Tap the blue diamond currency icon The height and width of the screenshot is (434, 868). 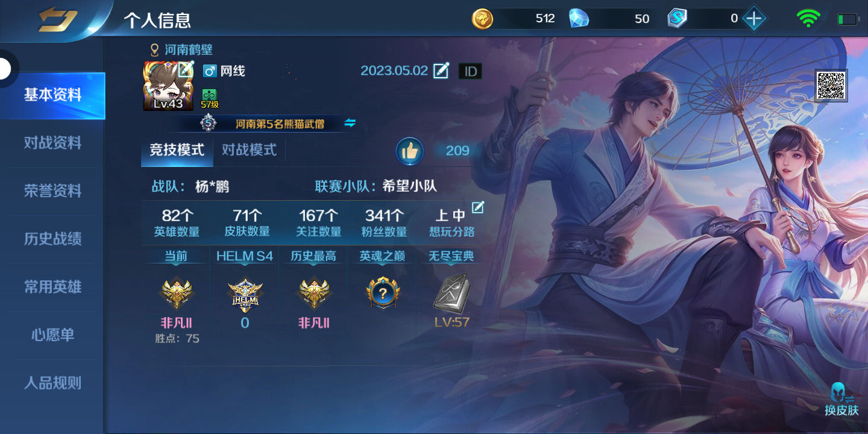(579, 19)
